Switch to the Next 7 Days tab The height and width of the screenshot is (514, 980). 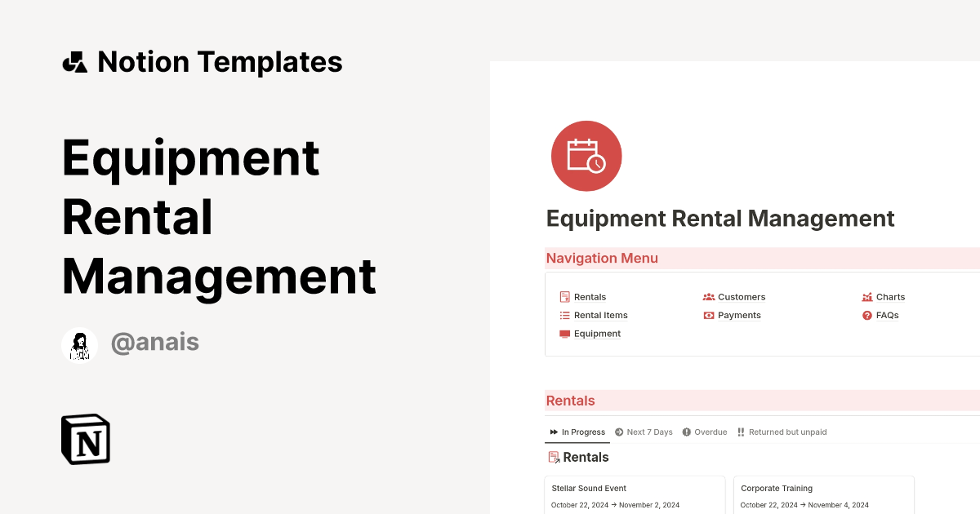coord(644,432)
